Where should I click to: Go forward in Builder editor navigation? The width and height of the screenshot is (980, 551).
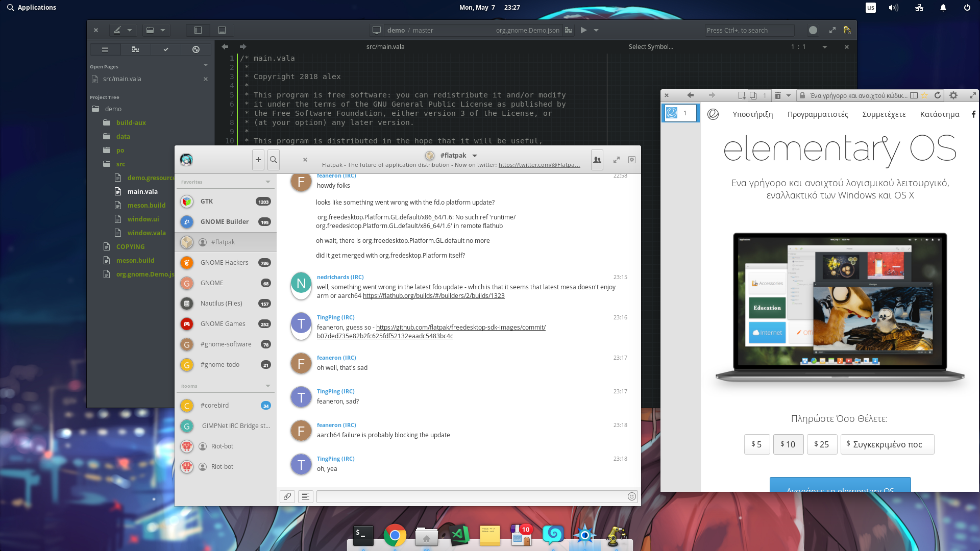pos(243,46)
